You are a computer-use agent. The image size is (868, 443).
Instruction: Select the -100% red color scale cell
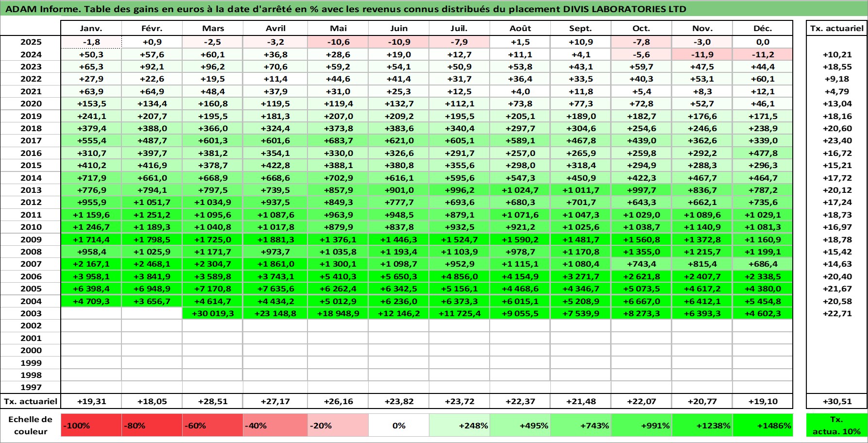point(91,426)
